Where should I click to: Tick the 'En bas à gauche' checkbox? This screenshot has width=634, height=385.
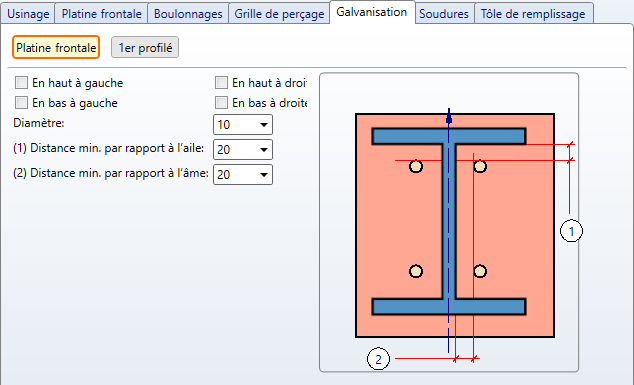coord(21,102)
